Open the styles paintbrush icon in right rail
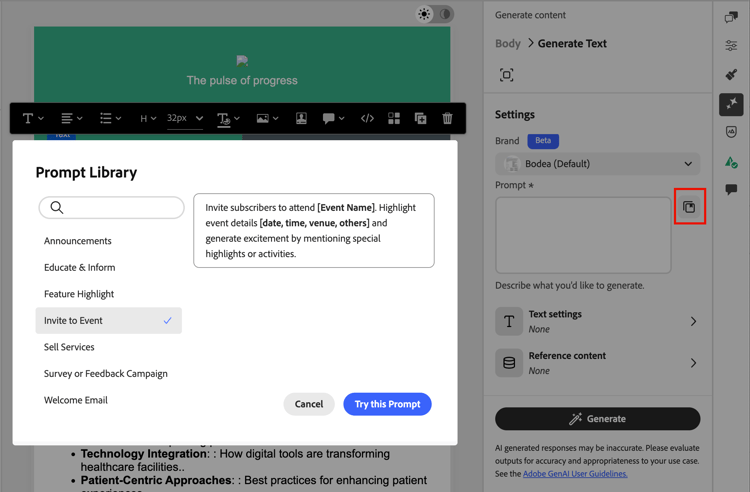The image size is (750, 492). pos(731,74)
